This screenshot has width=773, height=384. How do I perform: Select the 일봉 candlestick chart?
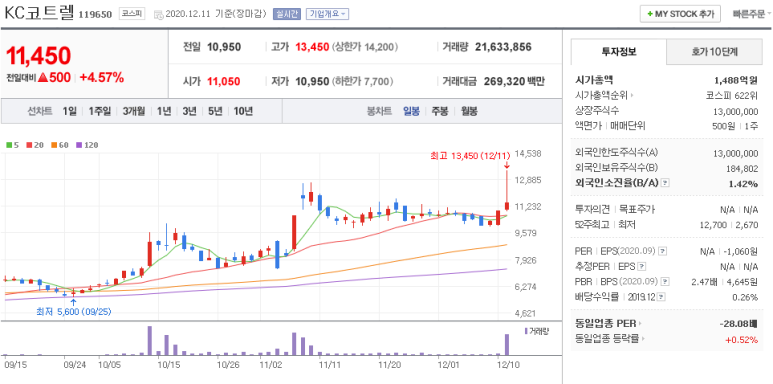tap(411, 111)
